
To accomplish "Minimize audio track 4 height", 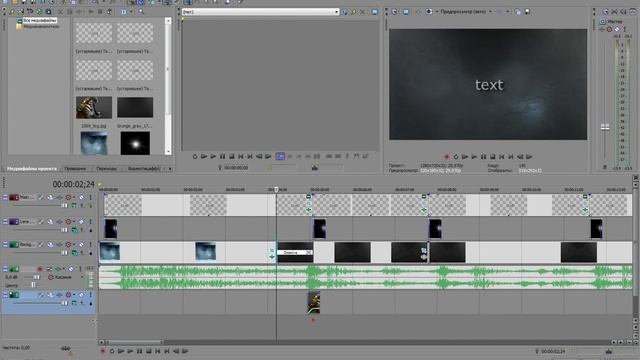I will [x=5, y=269].
